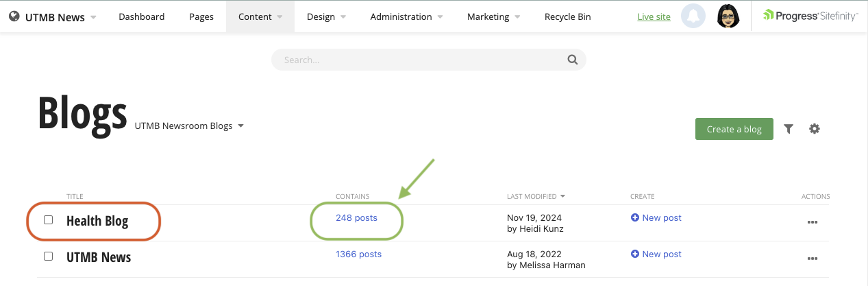868x286 pixels.
Task: Open the blogs settings gear icon
Action: [815, 129]
